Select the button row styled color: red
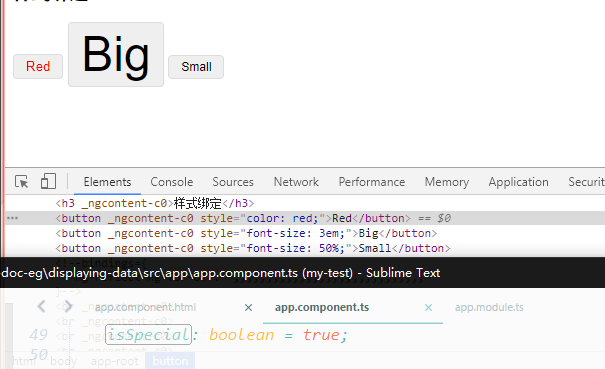Viewport: 605px width, 369px height. tap(305, 218)
